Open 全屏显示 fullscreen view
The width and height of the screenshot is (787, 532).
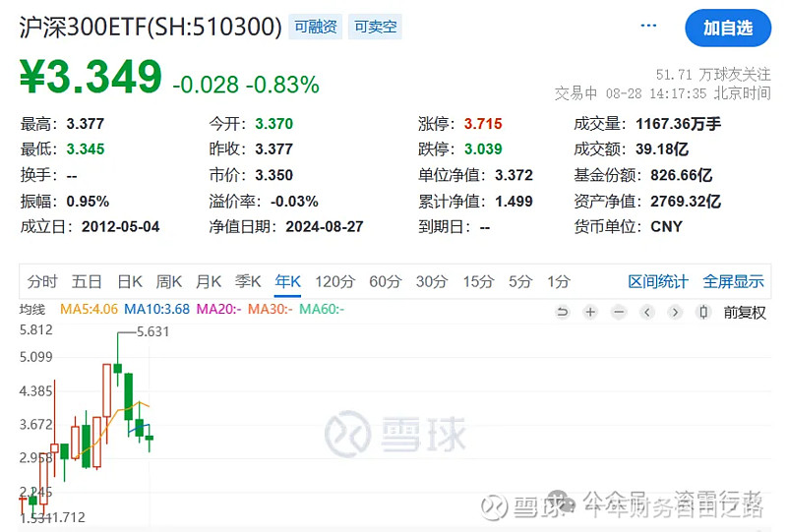[733, 281]
